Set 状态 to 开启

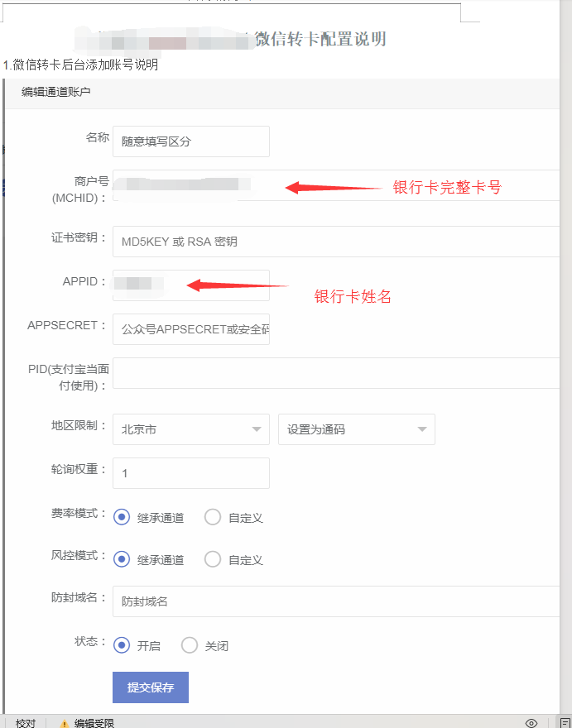(x=122, y=645)
